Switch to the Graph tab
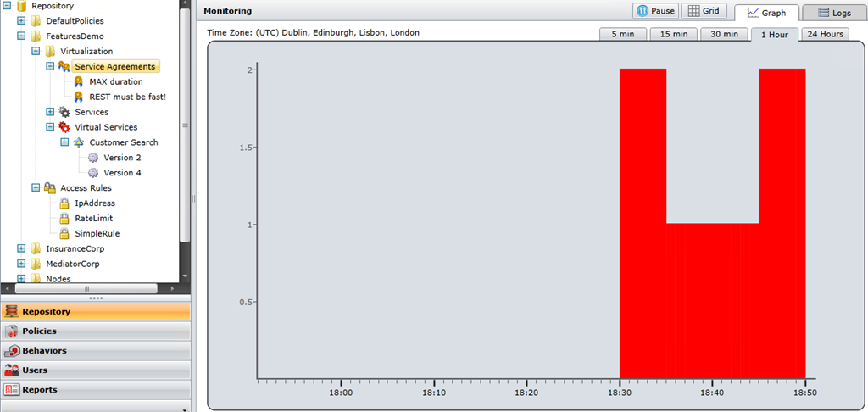The width and height of the screenshot is (868, 412). [766, 13]
